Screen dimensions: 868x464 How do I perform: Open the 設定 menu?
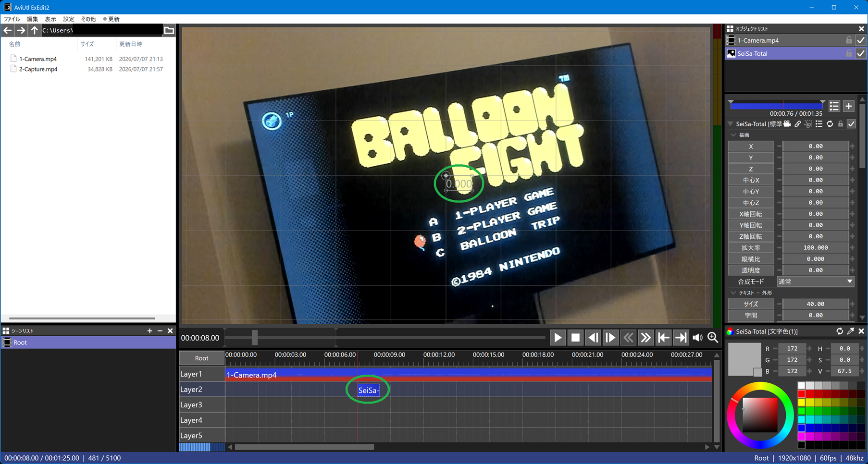coord(69,19)
